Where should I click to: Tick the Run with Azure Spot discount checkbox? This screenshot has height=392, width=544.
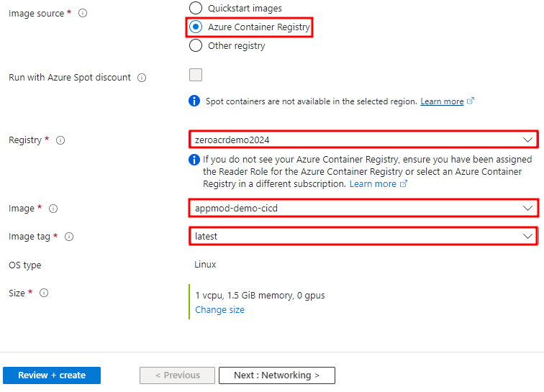pyautogui.click(x=196, y=75)
